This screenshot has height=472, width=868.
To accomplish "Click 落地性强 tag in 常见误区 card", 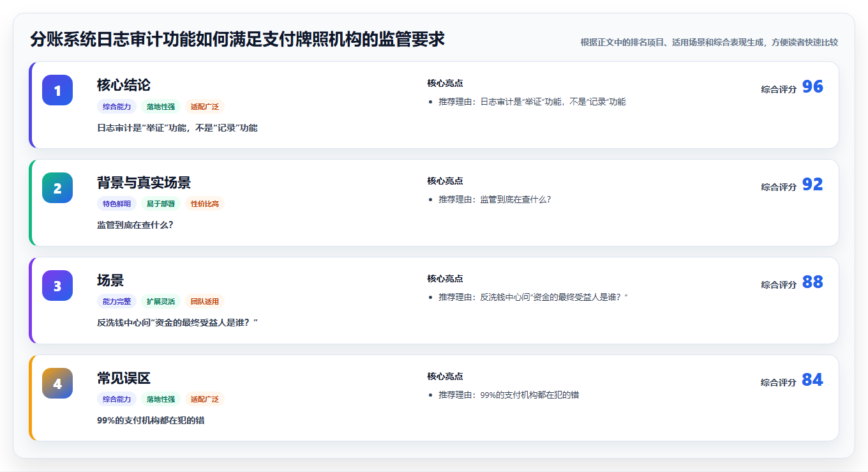I will [x=161, y=399].
